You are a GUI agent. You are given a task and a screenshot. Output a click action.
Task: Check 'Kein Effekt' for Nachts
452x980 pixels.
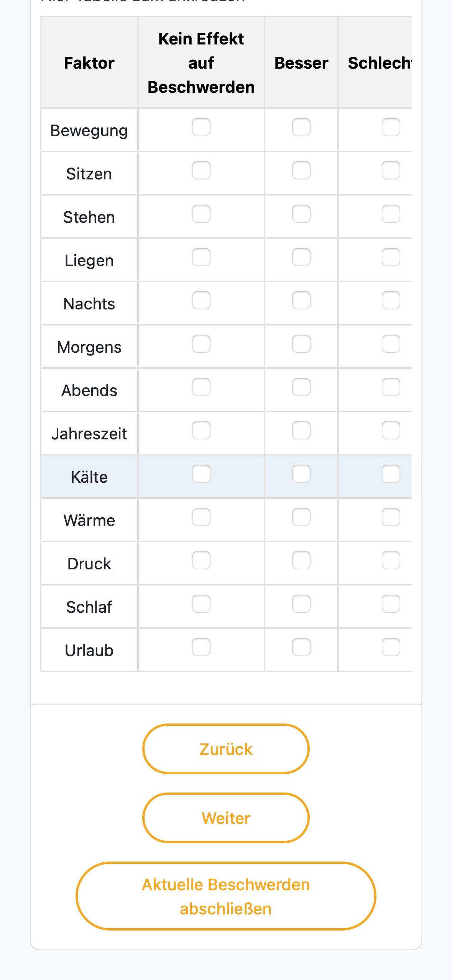tap(201, 301)
